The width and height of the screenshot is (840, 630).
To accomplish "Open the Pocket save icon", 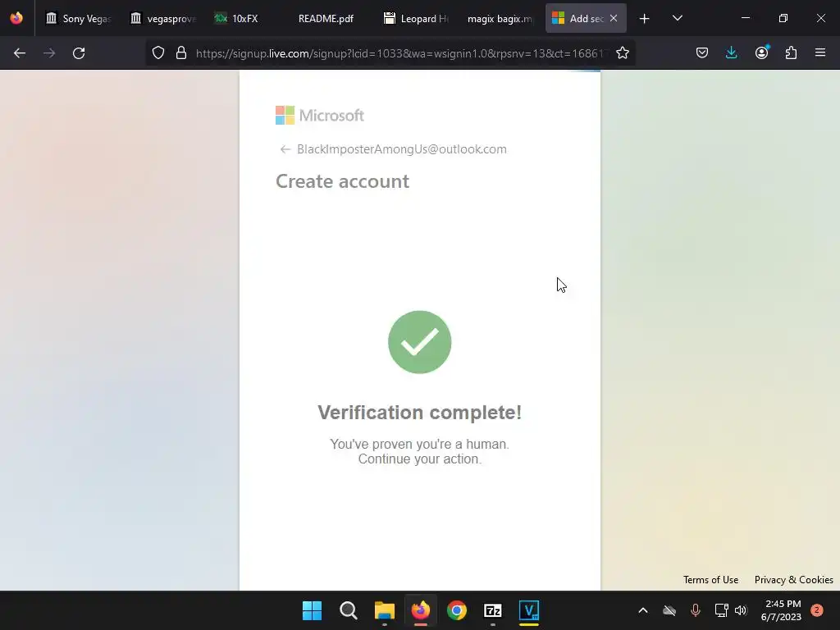I will pos(702,53).
